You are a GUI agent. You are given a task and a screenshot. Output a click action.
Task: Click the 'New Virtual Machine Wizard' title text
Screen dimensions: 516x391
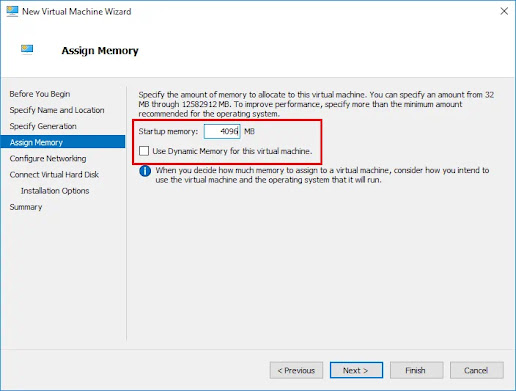tap(77, 11)
